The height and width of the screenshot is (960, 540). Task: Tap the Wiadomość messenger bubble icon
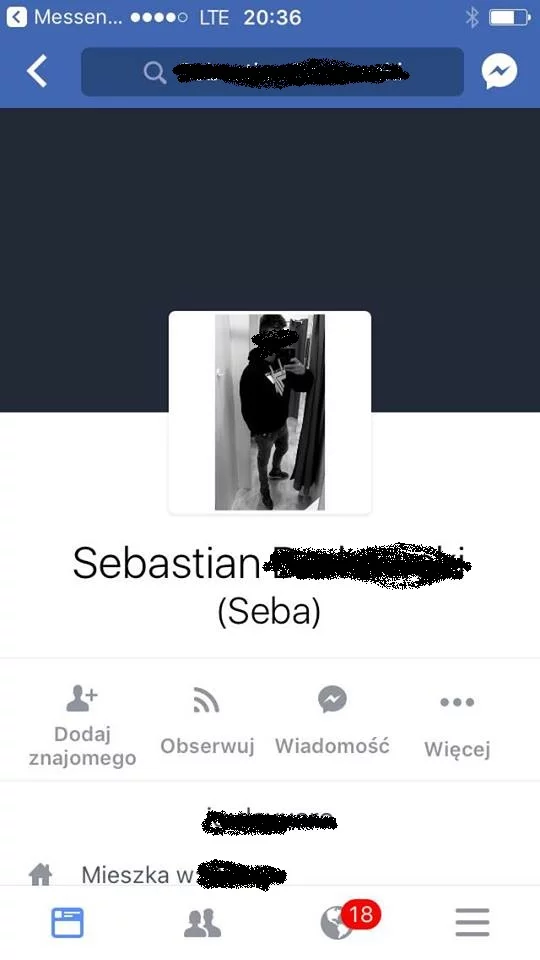332,699
